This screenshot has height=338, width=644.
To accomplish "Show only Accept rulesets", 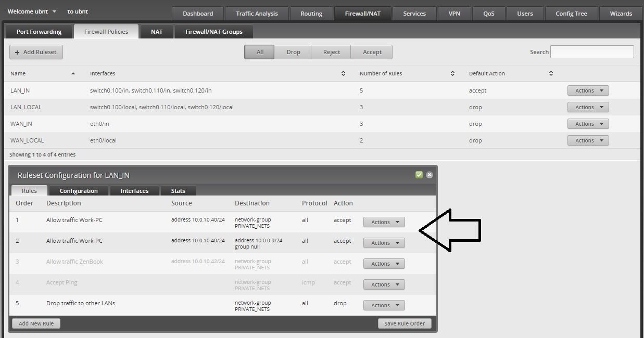I will [x=372, y=52].
